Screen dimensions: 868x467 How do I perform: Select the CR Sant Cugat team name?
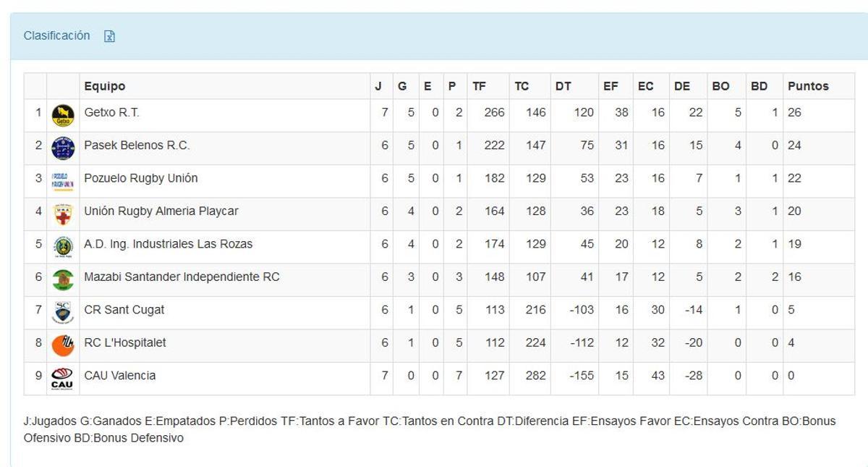pos(124,310)
